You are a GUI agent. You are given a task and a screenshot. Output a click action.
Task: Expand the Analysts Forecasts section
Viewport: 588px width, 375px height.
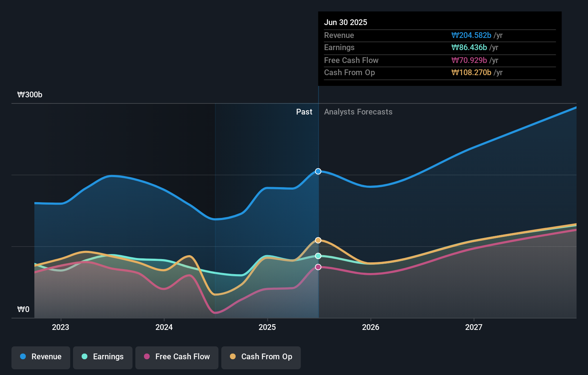point(358,112)
